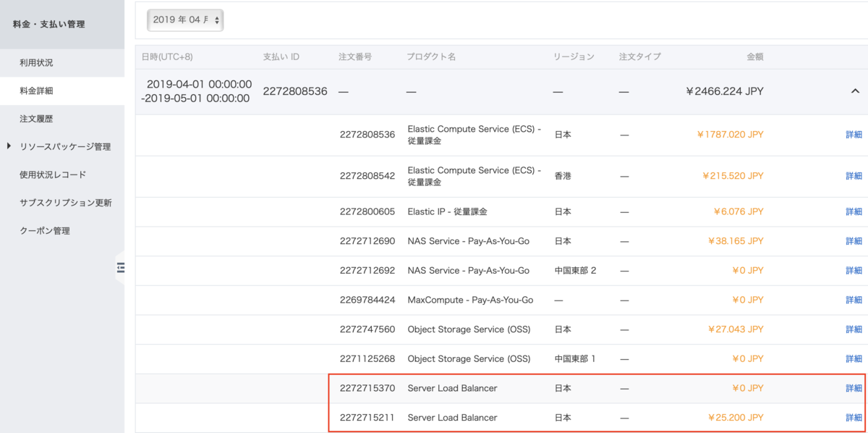Click the 香港 region cell
Screen dimensions: 868x433
click(563, 176)
